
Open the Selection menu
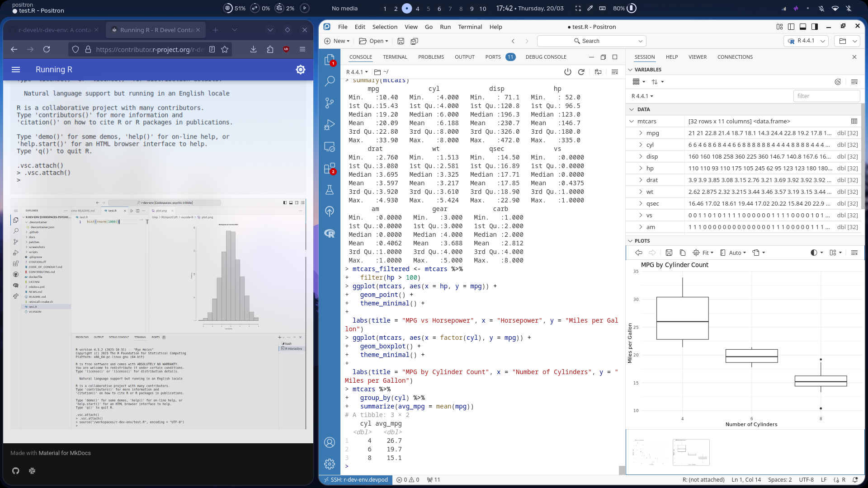point(385,27)
